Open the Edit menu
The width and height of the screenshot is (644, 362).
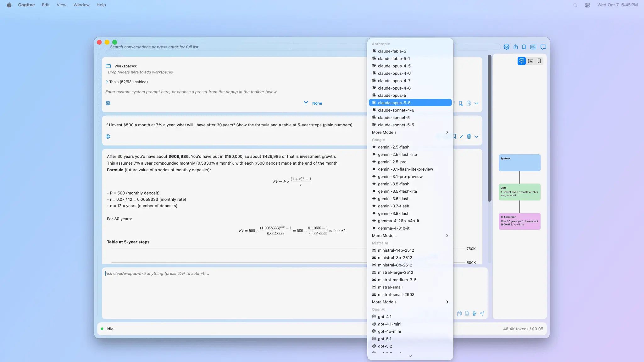click(46, 5)
